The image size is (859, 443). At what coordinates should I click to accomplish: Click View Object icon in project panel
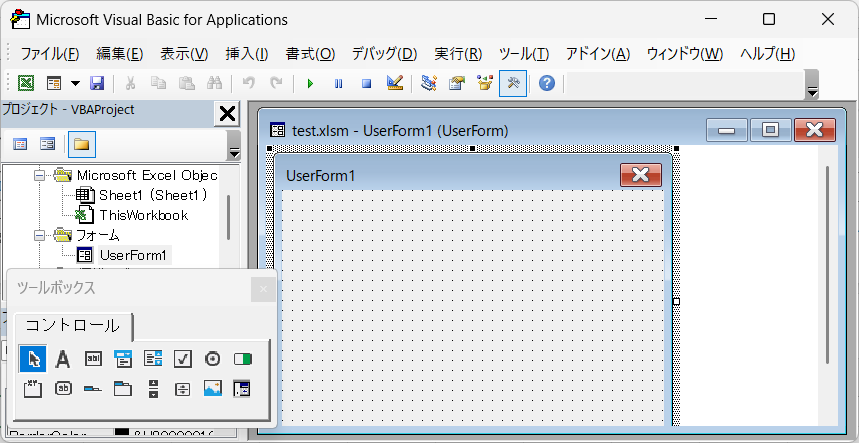(48, 144)
